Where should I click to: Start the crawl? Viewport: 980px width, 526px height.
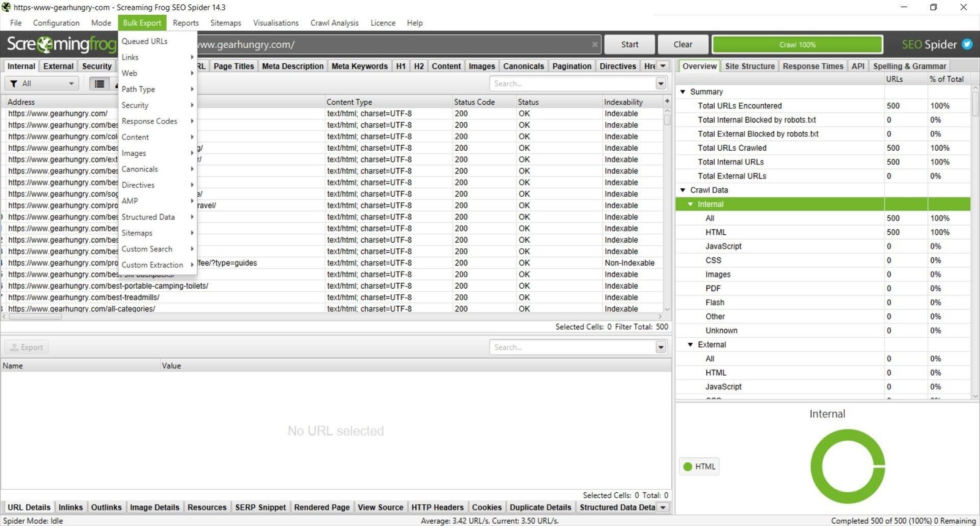coord(629,44)
